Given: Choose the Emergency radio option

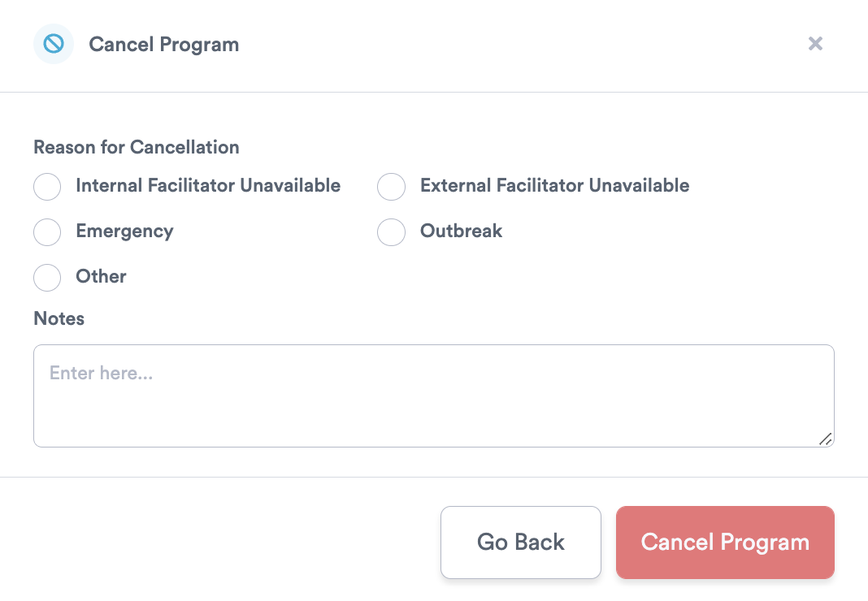Looking at the screenshot, I should [47, 232].
